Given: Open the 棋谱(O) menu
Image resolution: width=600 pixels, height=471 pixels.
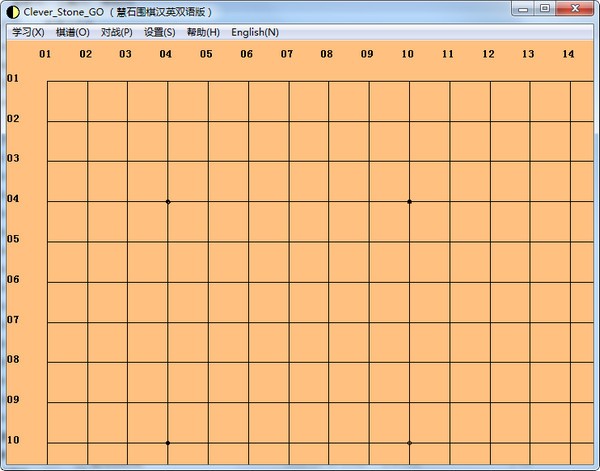Looking at the screenshot, I should coord(73,33).
